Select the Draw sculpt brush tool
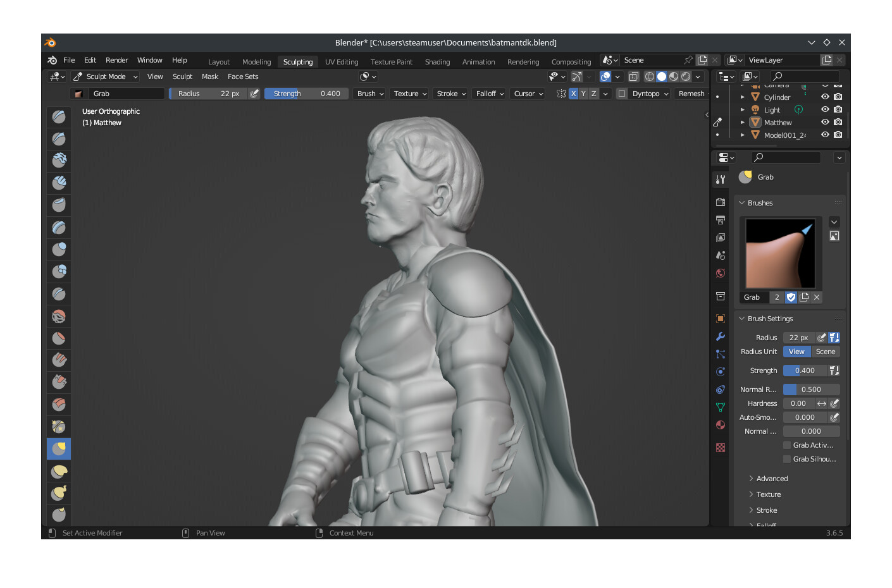The width and height of the screenshot is (892, 588). (x=59, y=116)
